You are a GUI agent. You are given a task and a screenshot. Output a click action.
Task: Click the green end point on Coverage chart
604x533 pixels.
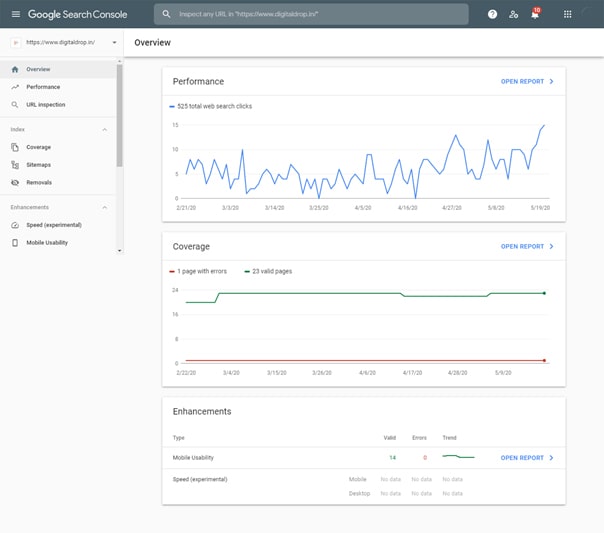544,293
